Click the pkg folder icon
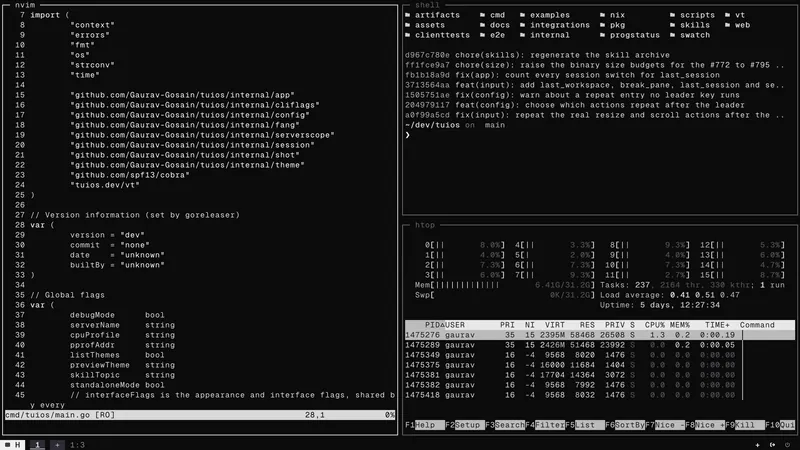 pyautogui.click(x=603, y=25)
